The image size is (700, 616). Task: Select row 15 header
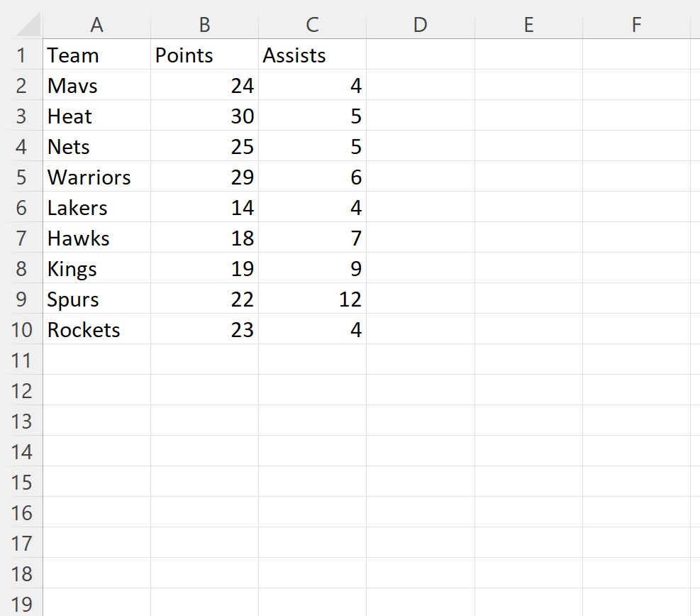coord(21,483)
